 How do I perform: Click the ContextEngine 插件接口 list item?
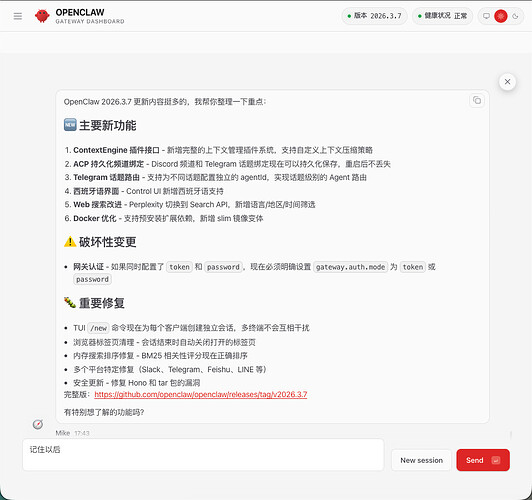[219, 150]
